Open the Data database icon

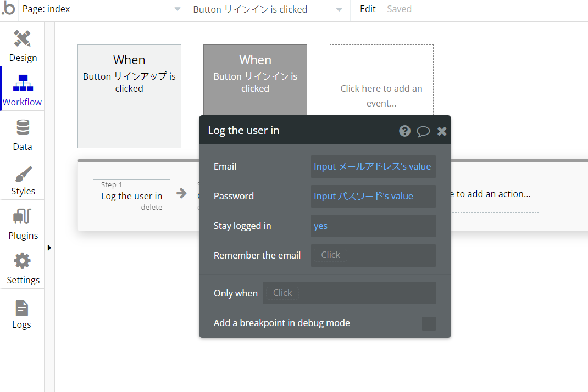tap(23, 128)
